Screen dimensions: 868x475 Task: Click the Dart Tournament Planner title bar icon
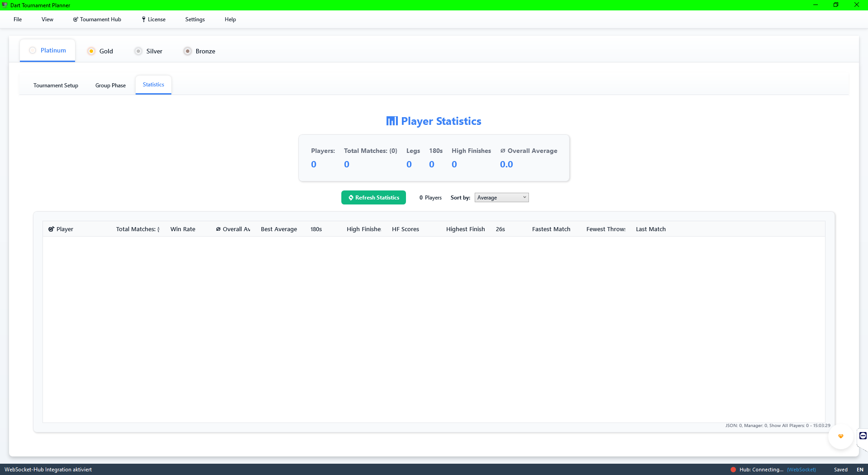5,5
